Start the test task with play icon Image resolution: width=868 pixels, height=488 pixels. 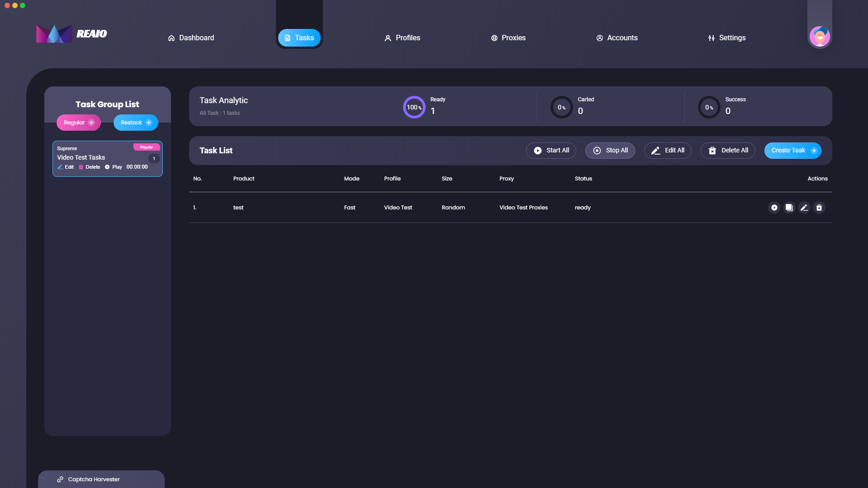774,208
